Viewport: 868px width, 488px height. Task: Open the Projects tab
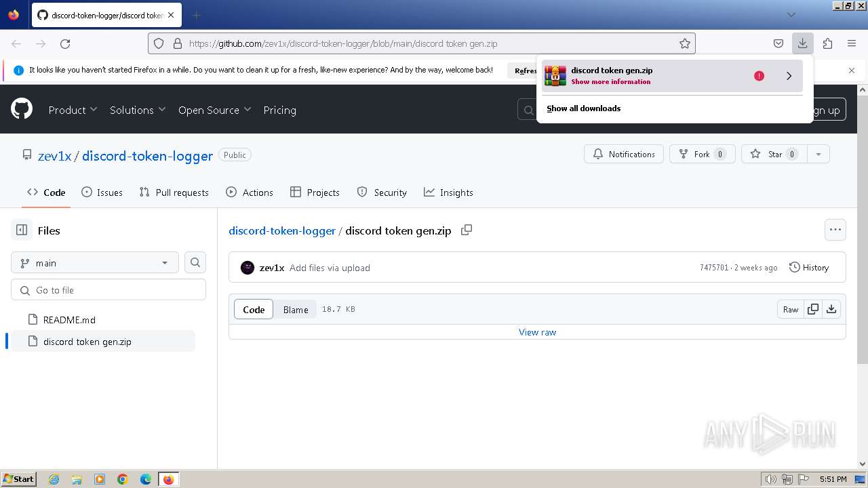[315, 192]
